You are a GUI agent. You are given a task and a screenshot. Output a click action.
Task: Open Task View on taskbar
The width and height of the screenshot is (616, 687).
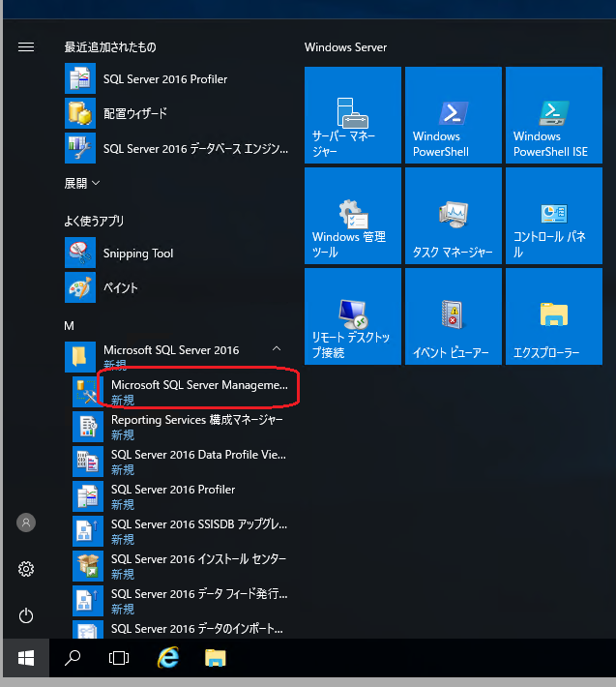coord(119,658)
